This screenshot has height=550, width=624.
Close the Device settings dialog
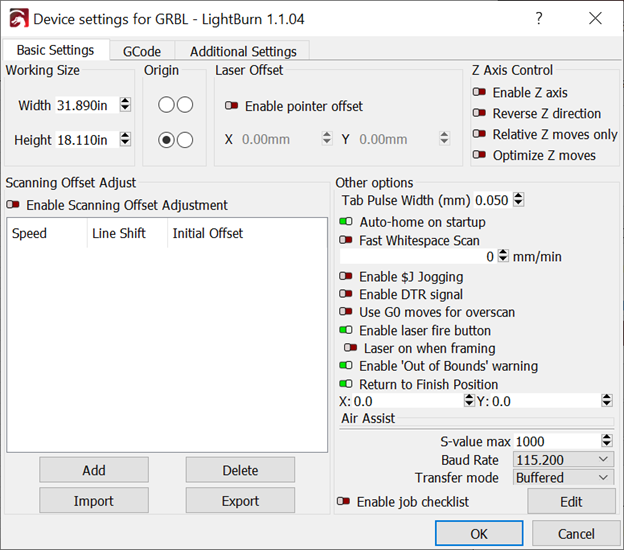pos(595,18)
